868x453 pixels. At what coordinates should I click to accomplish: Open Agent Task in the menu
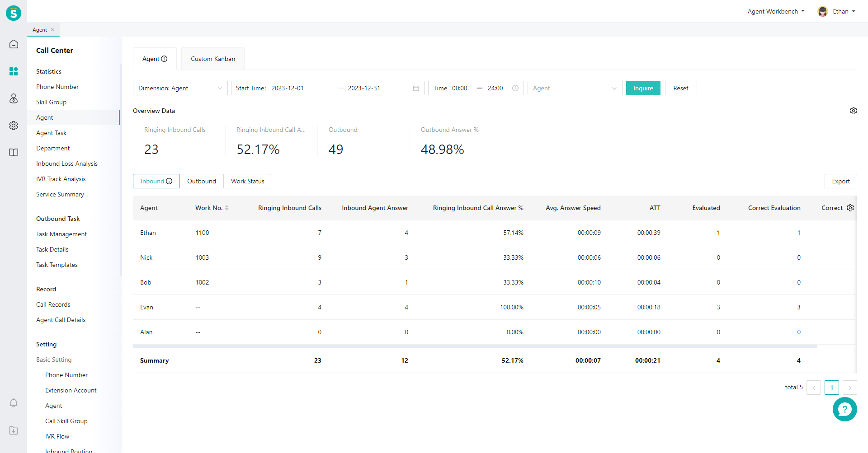(51, 133)
